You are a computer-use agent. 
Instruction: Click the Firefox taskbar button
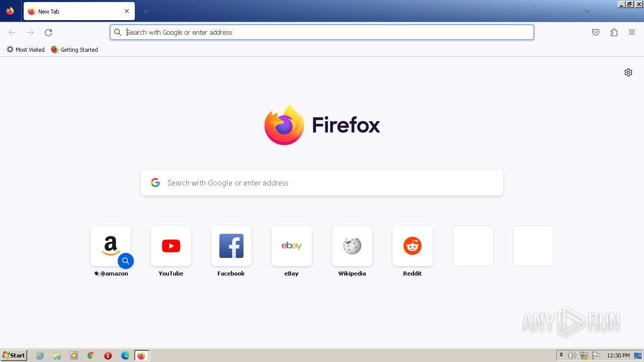click(x=141, y=355)
